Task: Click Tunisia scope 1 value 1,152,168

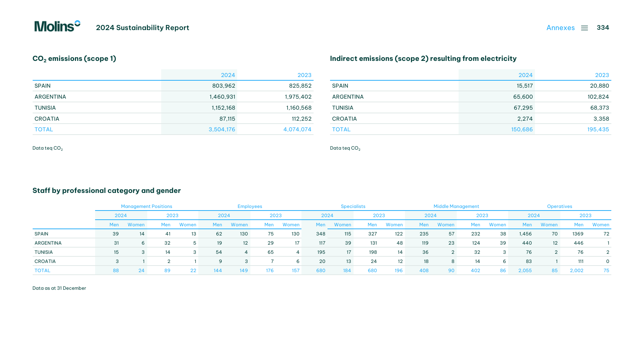Action: (223, 108)
